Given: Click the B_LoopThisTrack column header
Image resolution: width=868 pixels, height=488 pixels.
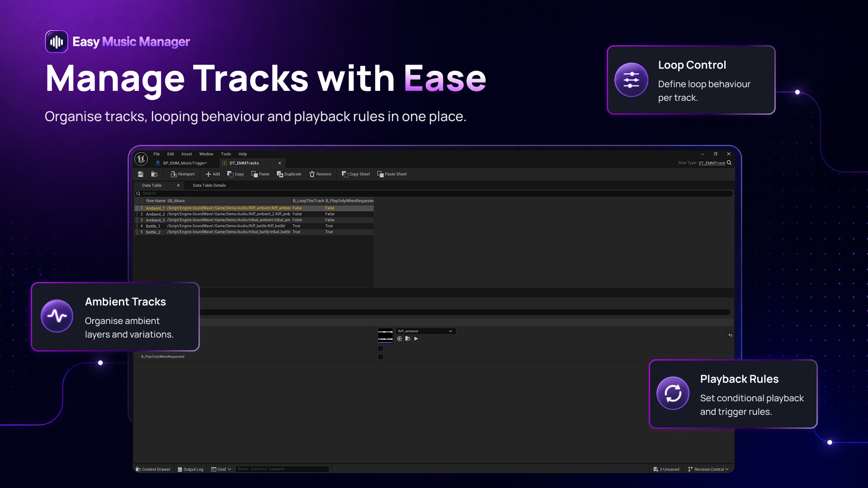Looking at the screenshot, I should 308,201.
